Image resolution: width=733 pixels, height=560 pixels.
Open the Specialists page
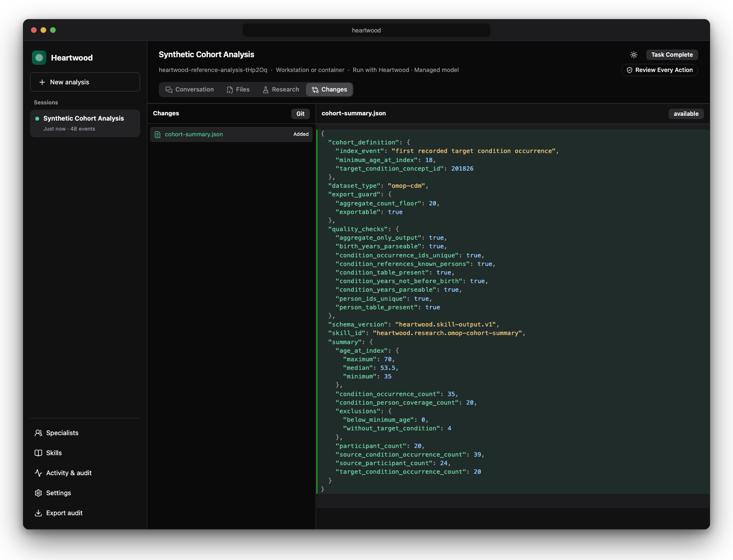pyautogui.click(x=85, y=433)
